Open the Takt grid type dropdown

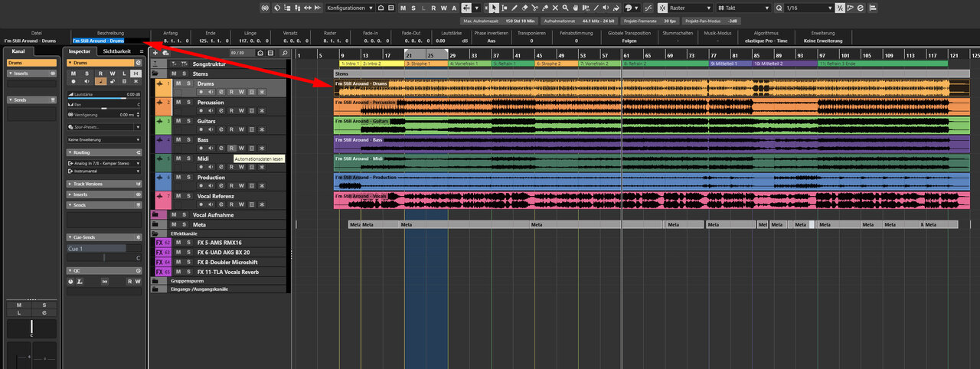point(743,8)
